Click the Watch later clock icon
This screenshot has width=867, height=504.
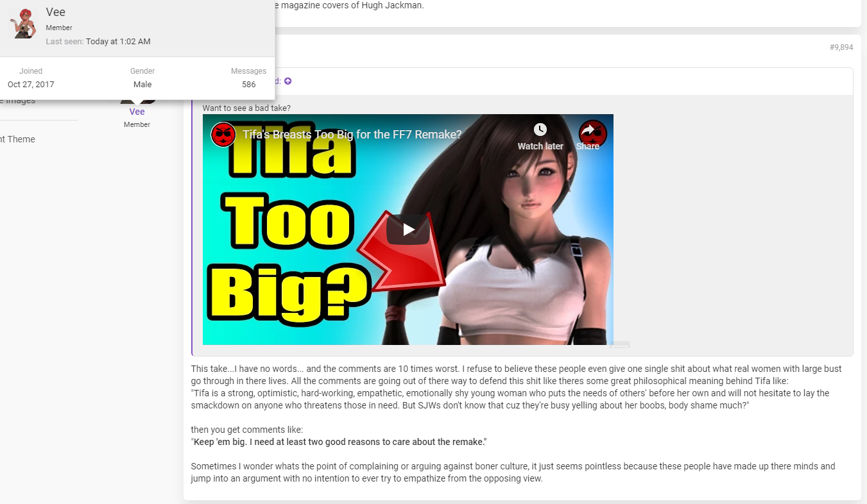pos(540,130)
